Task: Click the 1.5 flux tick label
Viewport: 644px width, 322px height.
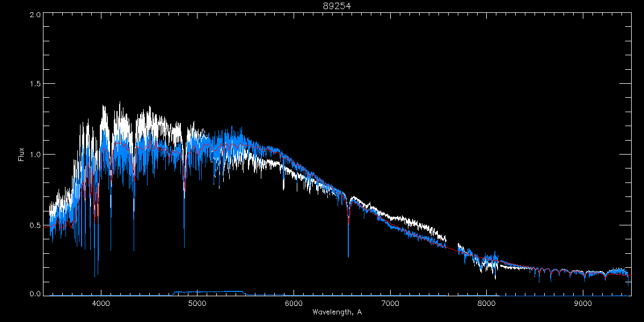Action: 35,84
